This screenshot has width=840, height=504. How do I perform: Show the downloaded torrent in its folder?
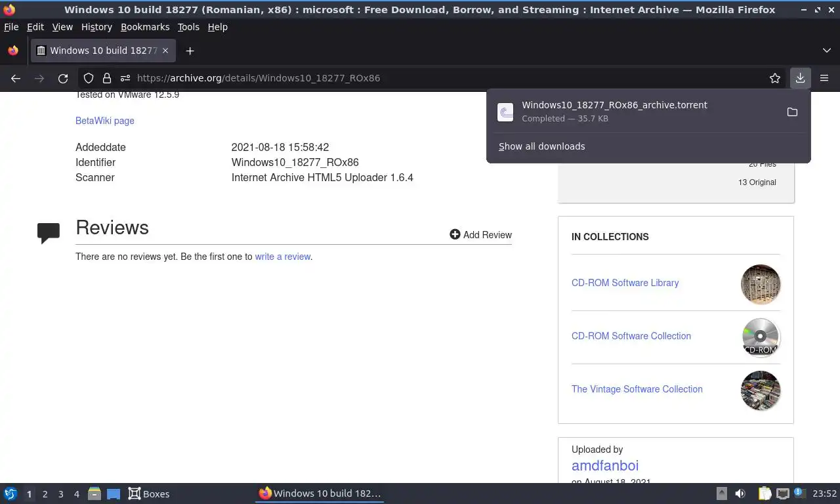click(x=792, y=112)
